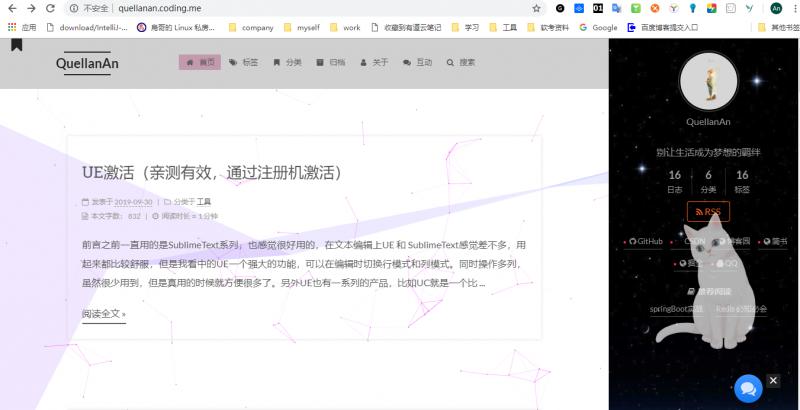The width and height of the screenshot is (800, 410).
Task: Click the site security info icon
Action: 74,8
